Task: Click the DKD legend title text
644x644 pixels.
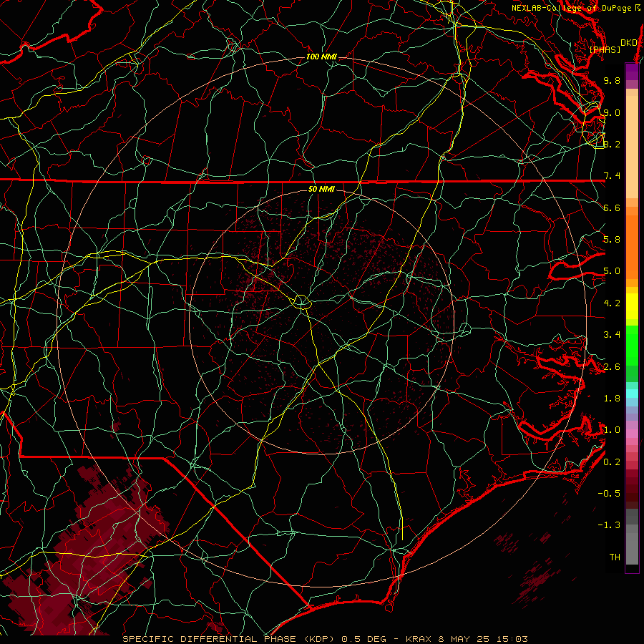Action: (628, 43)
